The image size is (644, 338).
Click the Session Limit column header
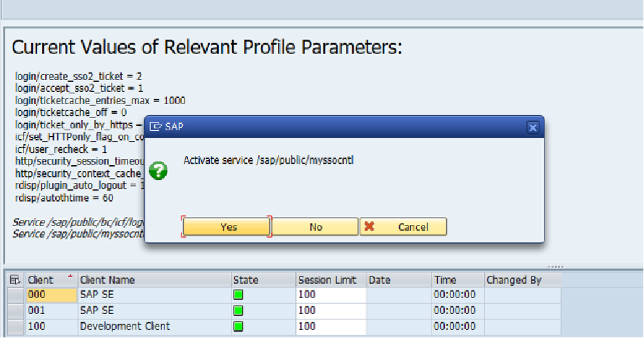click(x=331, y=280)
